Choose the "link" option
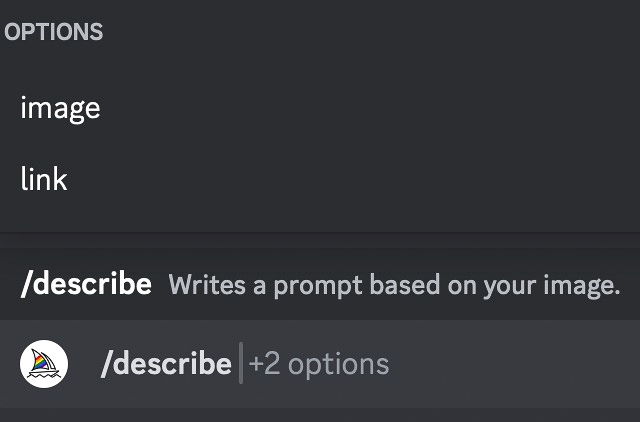The image size is (640, 422). 44,178
